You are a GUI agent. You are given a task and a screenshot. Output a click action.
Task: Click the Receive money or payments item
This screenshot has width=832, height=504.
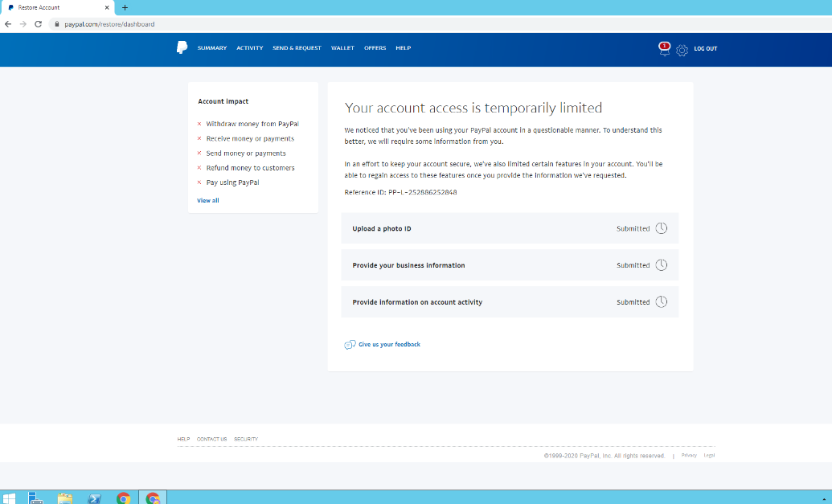tap(250, 138)
